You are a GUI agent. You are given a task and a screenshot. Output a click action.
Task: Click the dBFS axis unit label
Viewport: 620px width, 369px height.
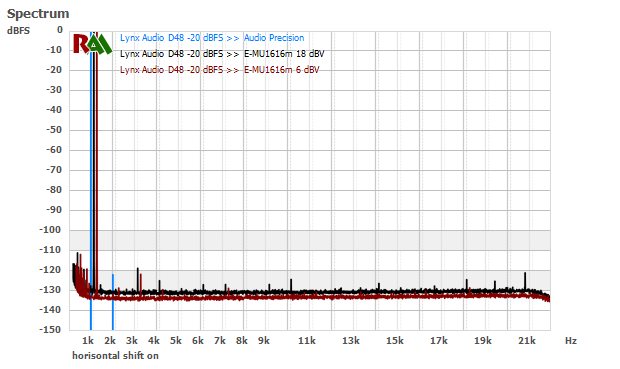tap(18, 31)
